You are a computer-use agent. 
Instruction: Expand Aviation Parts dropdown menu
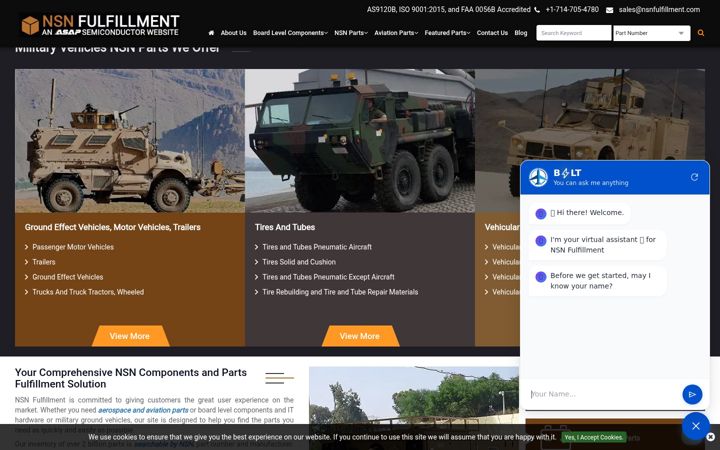tap(396, 33)
